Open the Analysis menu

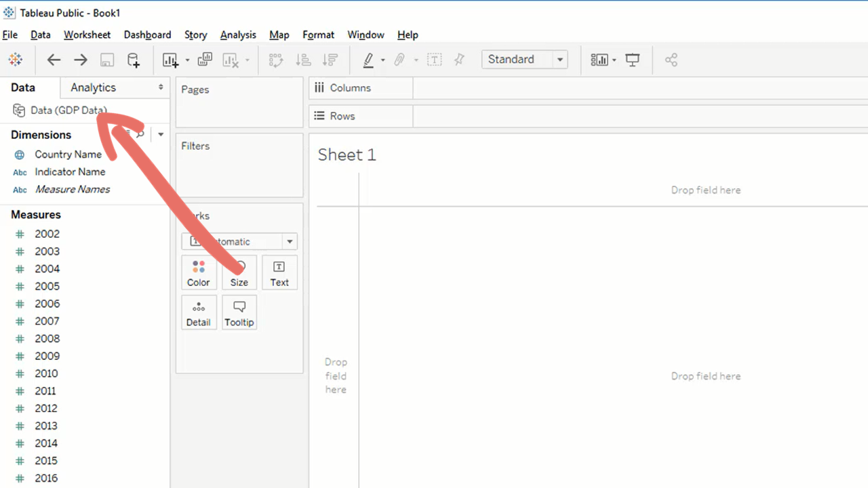(x=238, y=35)
